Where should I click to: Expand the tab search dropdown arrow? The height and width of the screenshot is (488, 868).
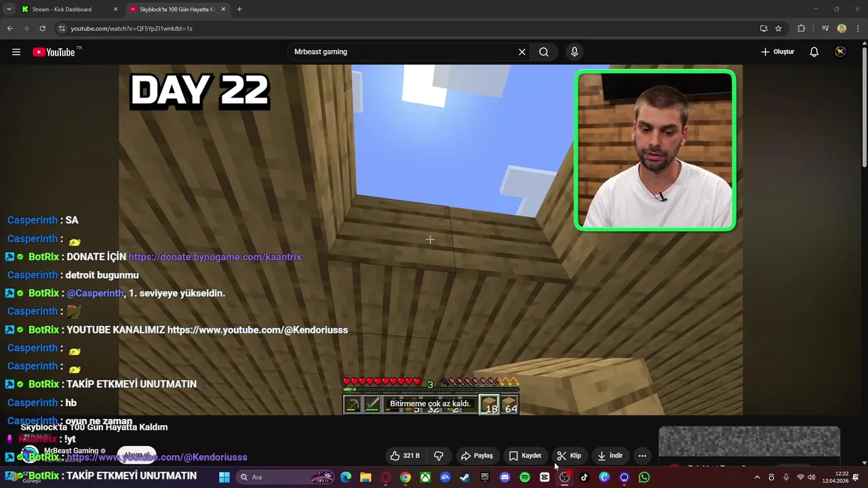(x=9, y=9)
